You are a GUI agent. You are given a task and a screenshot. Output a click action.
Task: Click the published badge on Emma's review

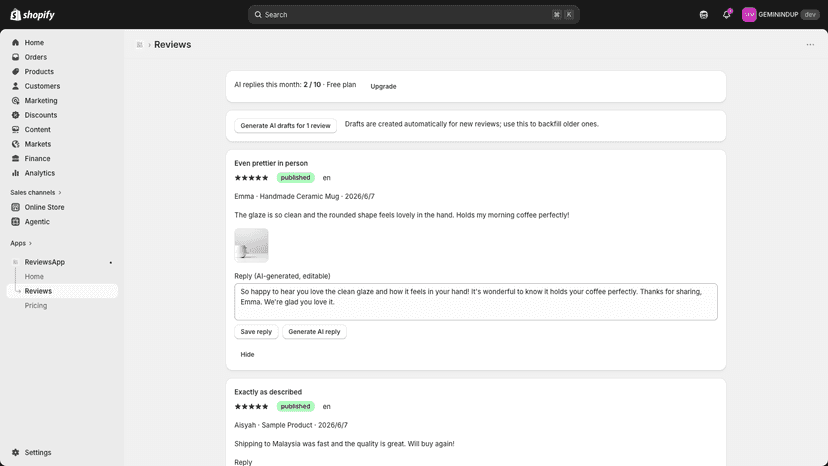click(x=295, y=178)
